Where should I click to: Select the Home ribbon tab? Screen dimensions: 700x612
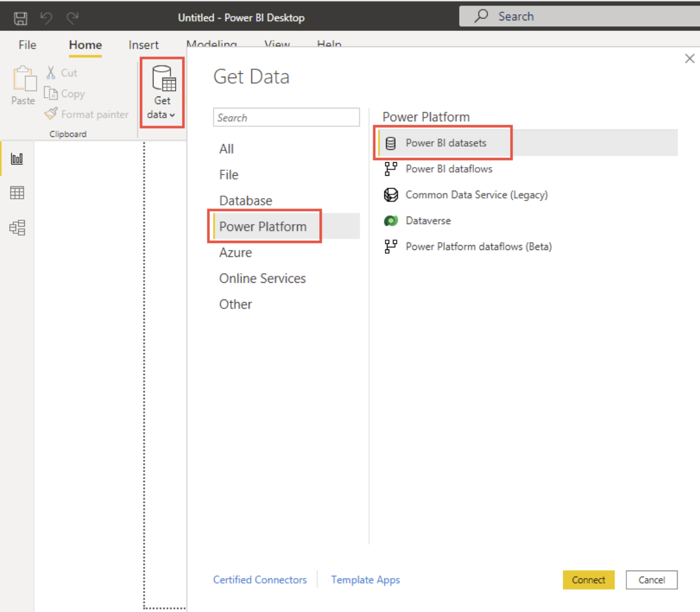pyautogui.click(x=85, y=45)
